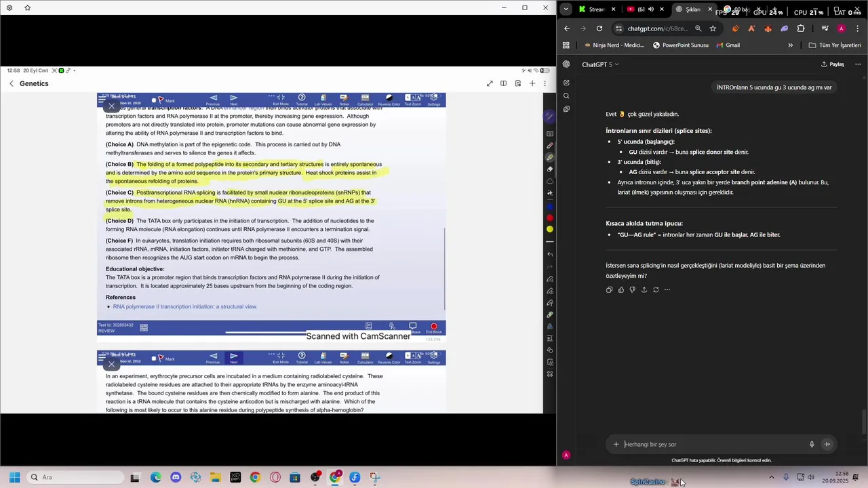Go back in the Chrome browser
This screenshot has height=488, width=868.
pos(567,28)
